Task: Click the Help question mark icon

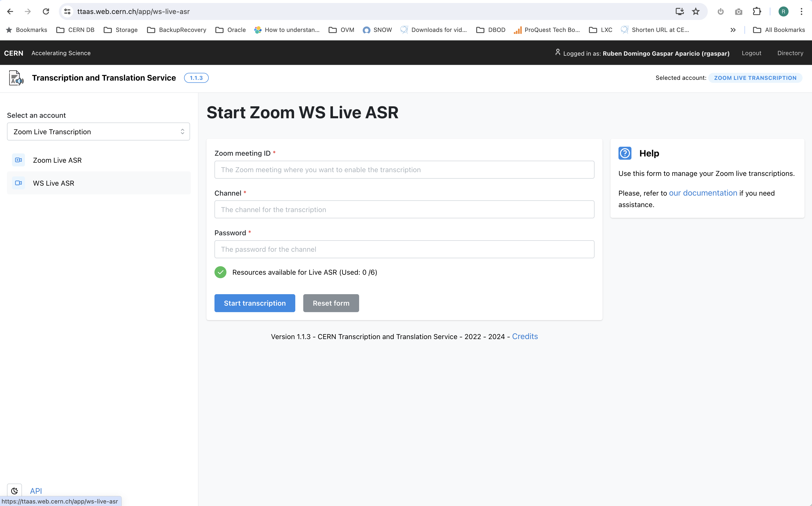Action: pos(625,153)
